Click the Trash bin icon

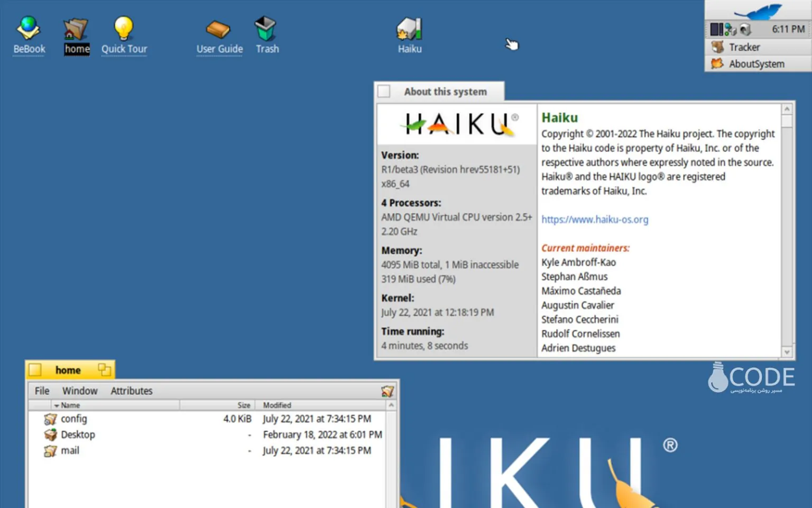click(266, 29)
